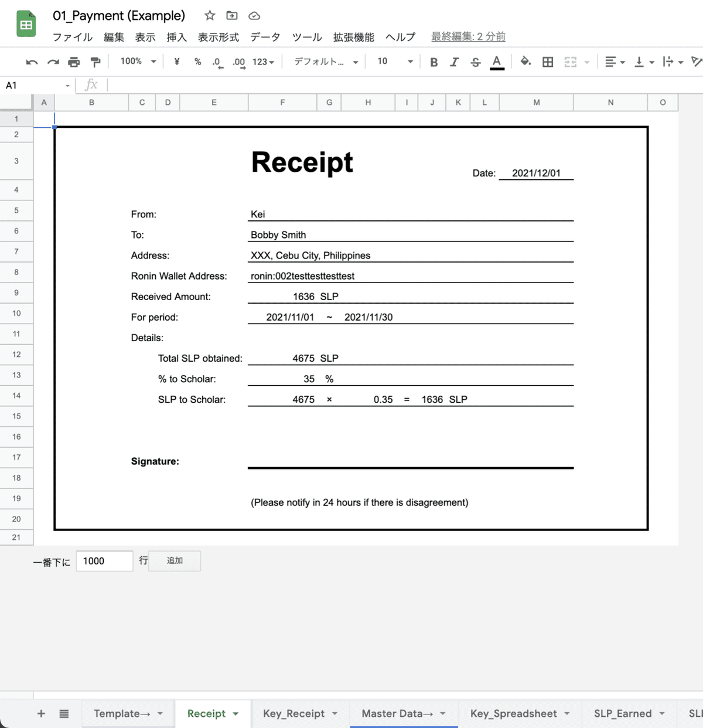Screen dimensions: 703x728
Task: Open the zoom 100% dropdown
Action: [138, 62]
